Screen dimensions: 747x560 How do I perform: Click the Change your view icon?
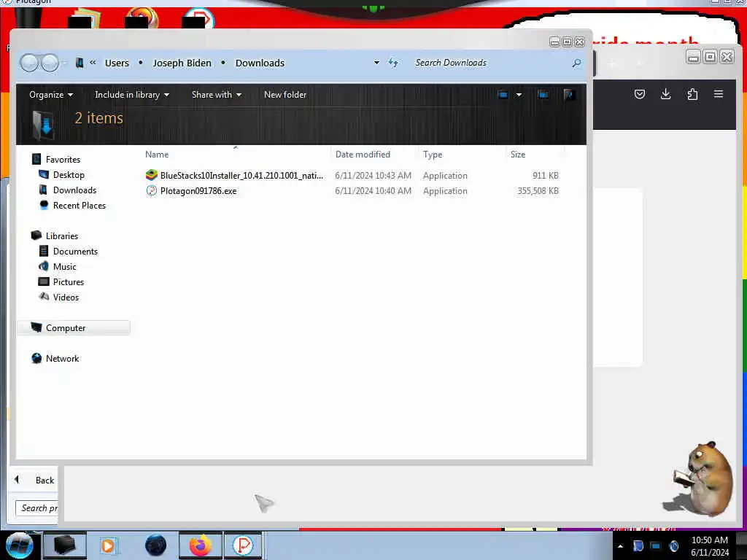(x=503, y=95)
